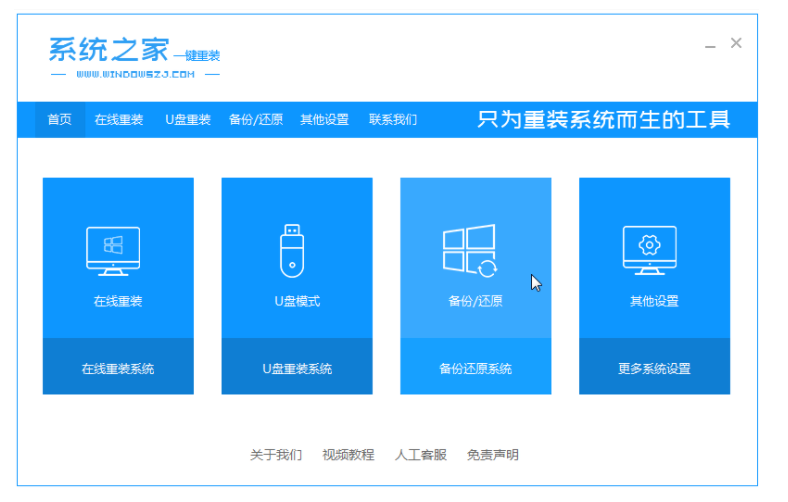Close the 系统之家 window
Image resolution: width=788 pixels, height=502 pixels.
tap(736, 43)
